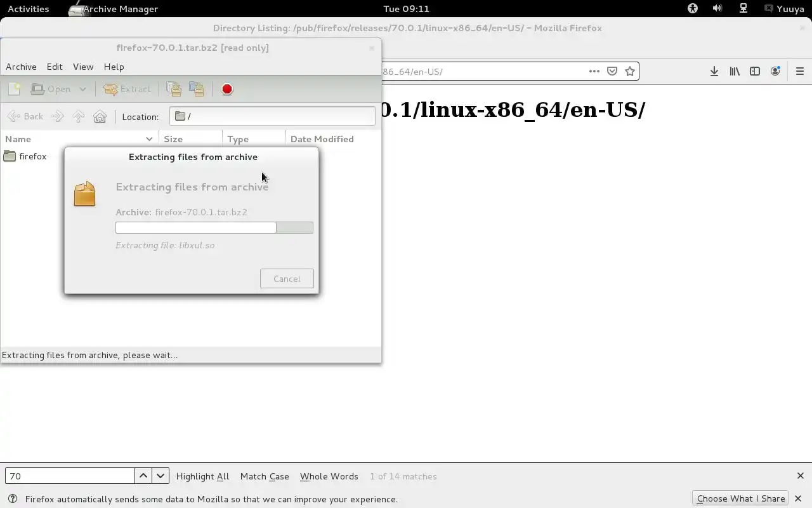This screenshot has height=508, width=812.
Task: Go Back in archive navigation
Action: click(x=25, y=116)
